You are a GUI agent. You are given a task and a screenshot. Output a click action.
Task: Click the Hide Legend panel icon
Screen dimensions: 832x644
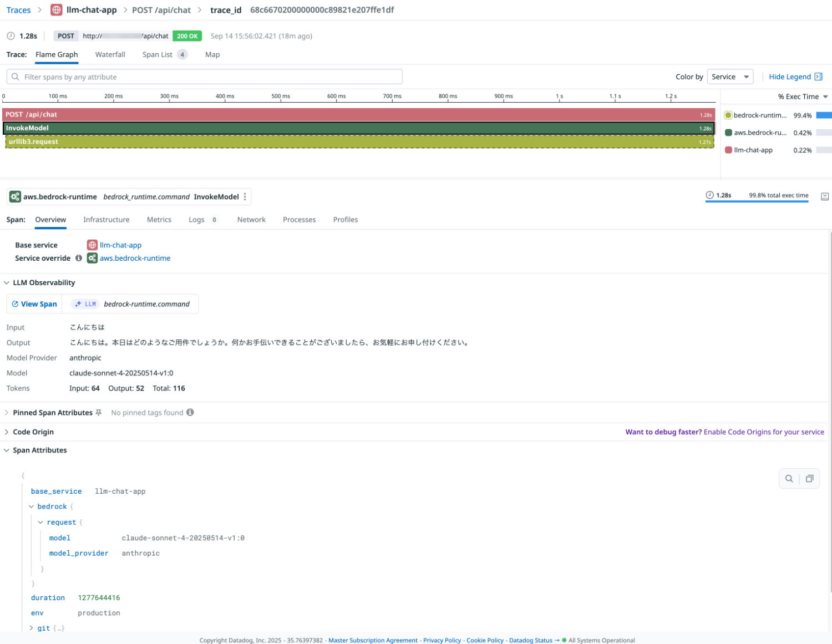[x=818, y=77]
